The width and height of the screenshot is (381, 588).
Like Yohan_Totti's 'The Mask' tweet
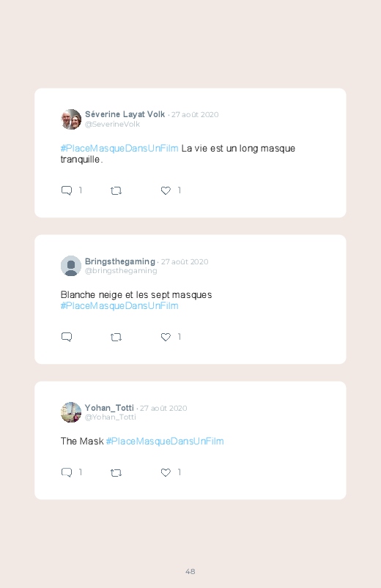tap(166, 472)
